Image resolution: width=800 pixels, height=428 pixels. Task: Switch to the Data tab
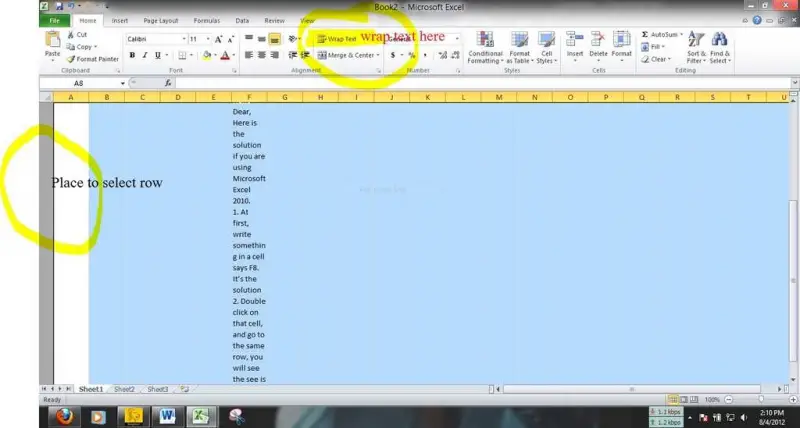(242, 21)
